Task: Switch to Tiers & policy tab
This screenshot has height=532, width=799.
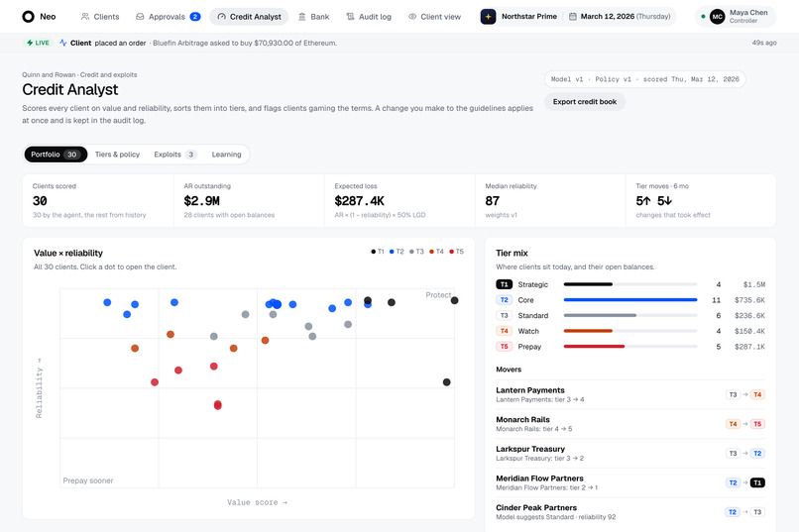Action: (117, 155)
